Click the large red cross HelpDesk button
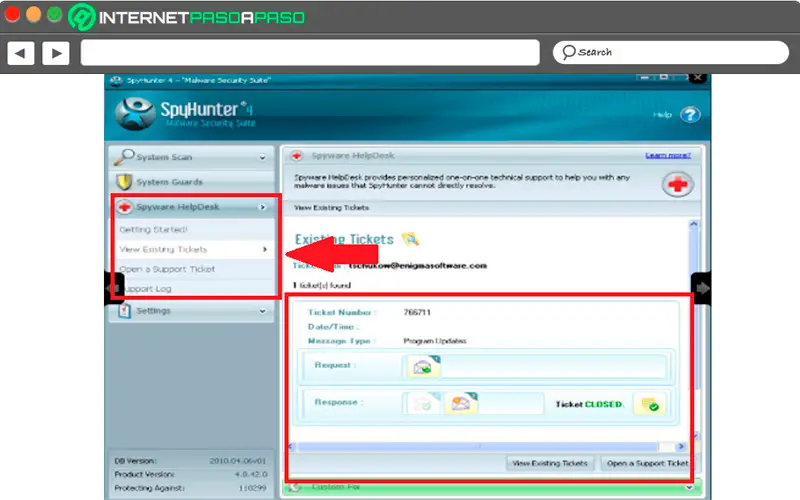Viewport: 800px width, 500px height. pyautogui.click(x=678, y=184)
